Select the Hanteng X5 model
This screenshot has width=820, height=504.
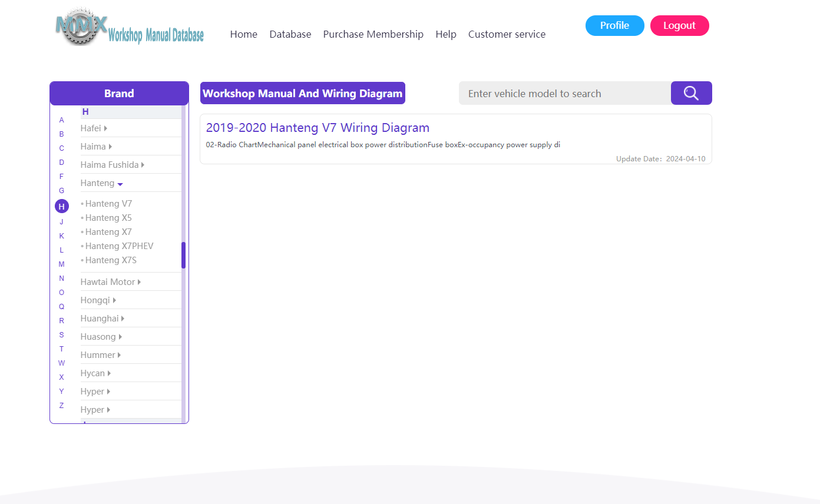click(108, 218)
